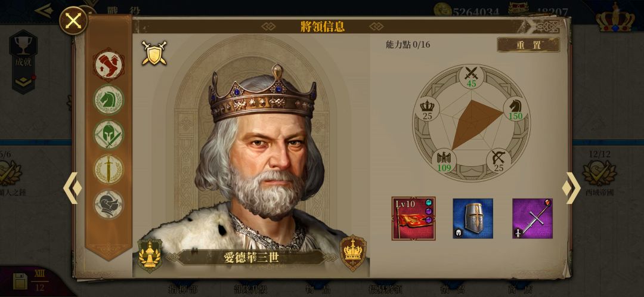Select the green horse head cavalry skill
The height and width of the screenshot is (297, 644).
coord(109,100)
